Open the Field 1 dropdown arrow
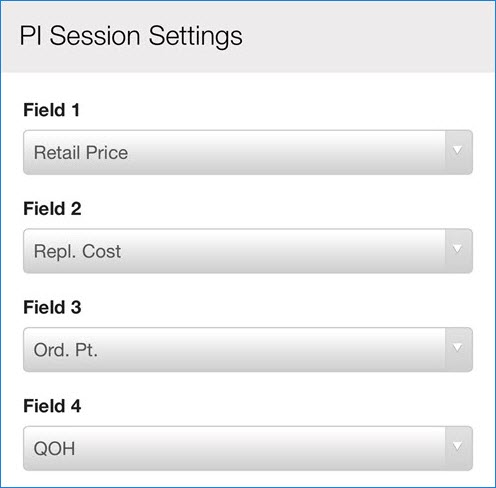Screen dimensions: 496x488 (458, 151)
